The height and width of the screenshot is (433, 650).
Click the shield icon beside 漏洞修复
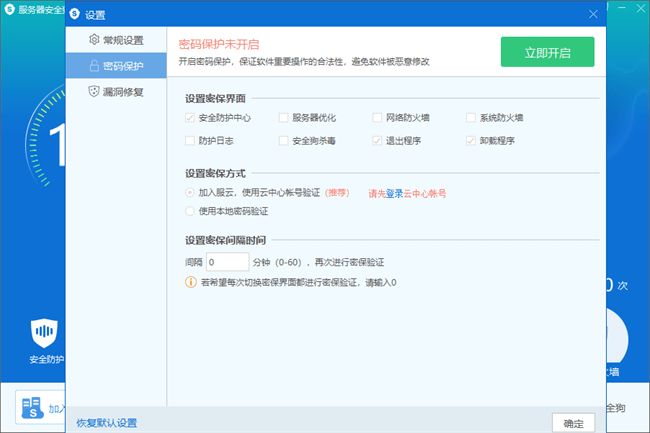[x=94, y=92]
